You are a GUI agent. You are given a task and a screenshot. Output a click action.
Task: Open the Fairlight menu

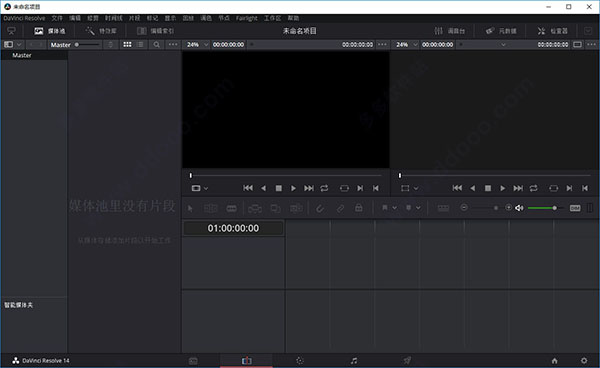pos(246,18)
